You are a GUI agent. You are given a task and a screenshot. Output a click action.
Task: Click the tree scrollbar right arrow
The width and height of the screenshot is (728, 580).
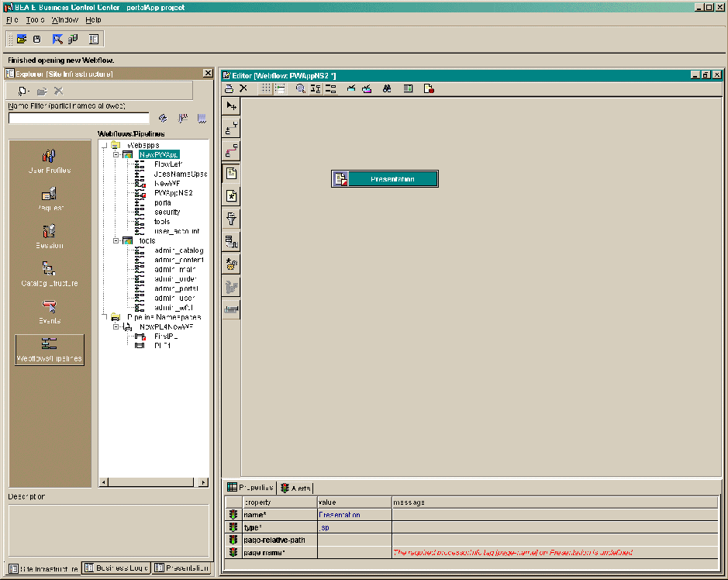pos(203,482)
